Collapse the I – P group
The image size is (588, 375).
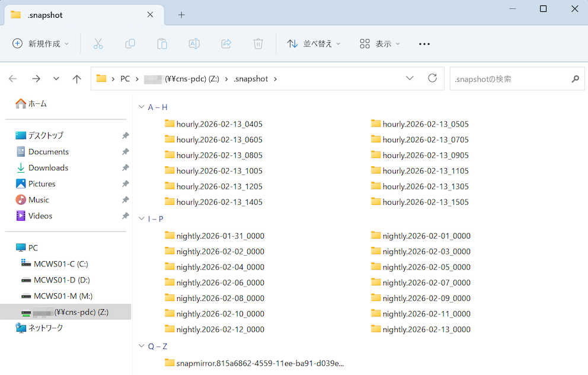[x=141, y=219]
